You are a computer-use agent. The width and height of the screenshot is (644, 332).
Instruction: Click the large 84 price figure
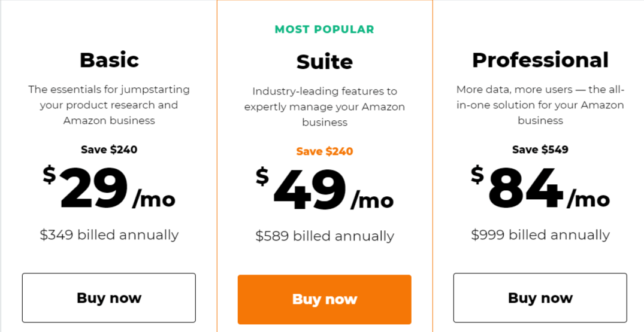pyautogui.click(x=525, y=189)
